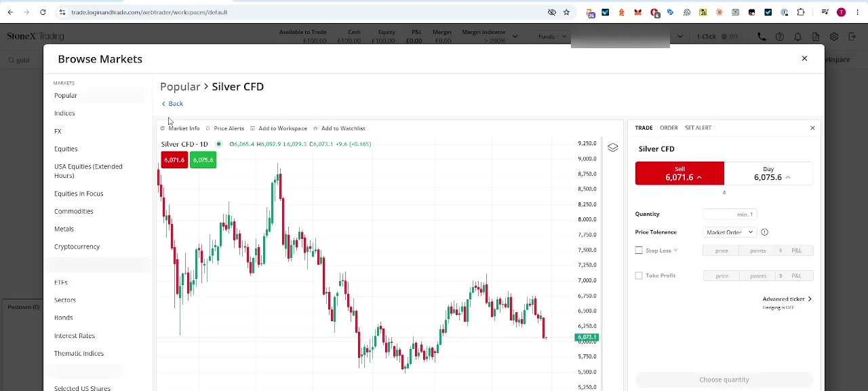This screenshot has width=868, height=391.
Task: Expand the Stop Loss type chevron
Action: 675,250
